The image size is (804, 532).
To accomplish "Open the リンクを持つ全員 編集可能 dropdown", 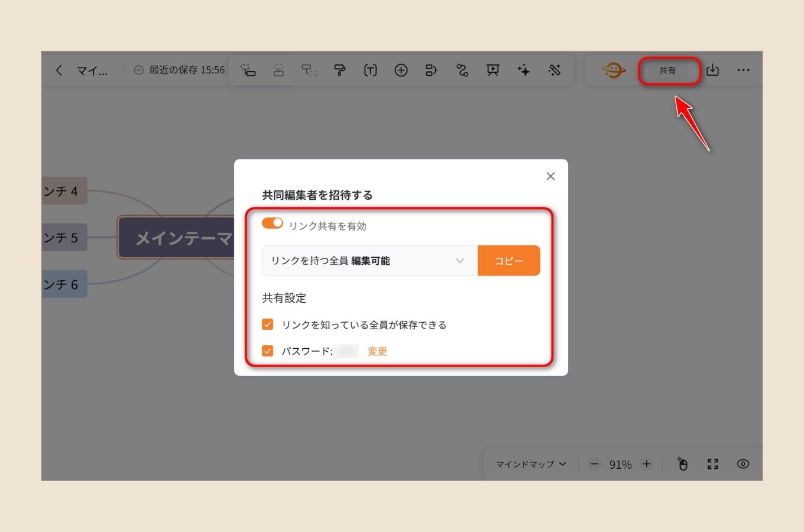I will point(369,261).
